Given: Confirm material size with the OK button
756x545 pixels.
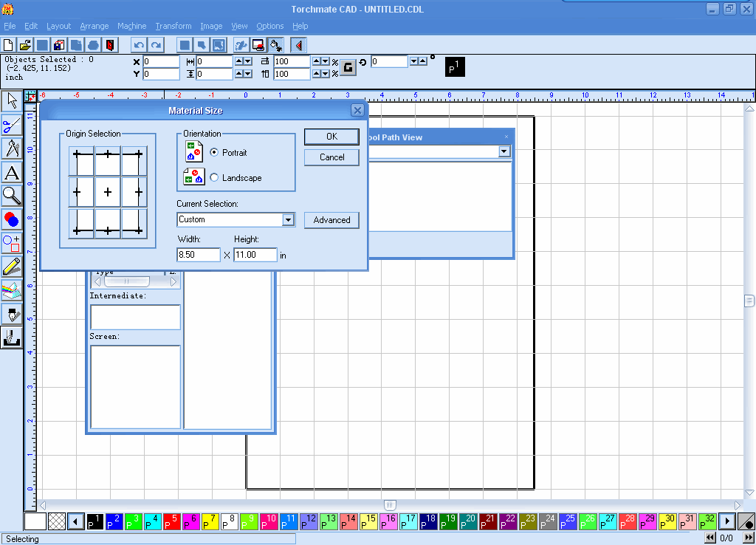Looking at the screenshot, I should (331, 137).
